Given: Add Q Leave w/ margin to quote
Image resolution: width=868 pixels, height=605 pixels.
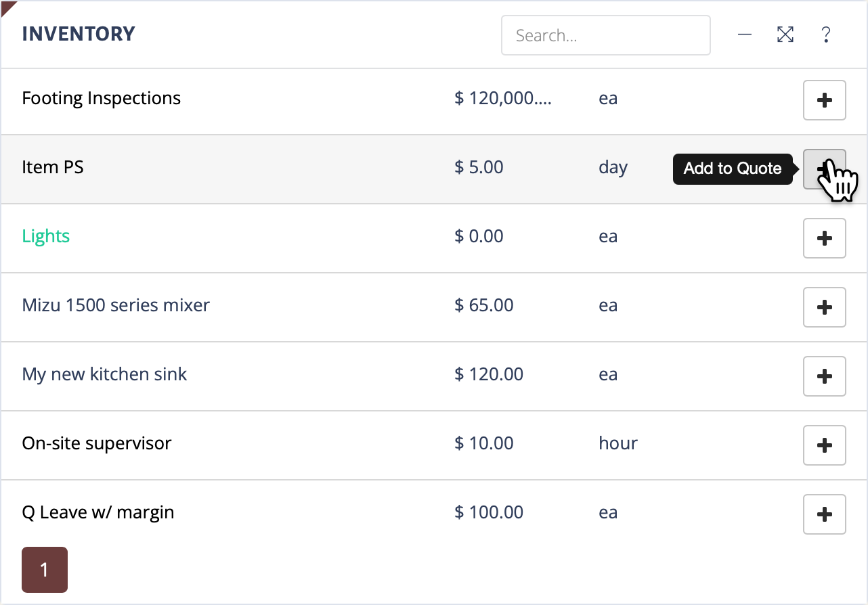Looking at the screenshot, I should [825, 514].
